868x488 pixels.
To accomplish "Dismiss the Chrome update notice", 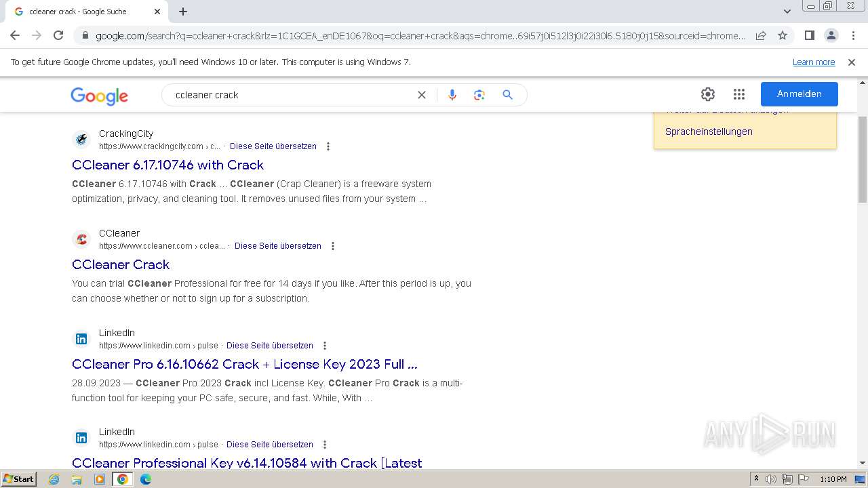I will [x=852, y=62].
